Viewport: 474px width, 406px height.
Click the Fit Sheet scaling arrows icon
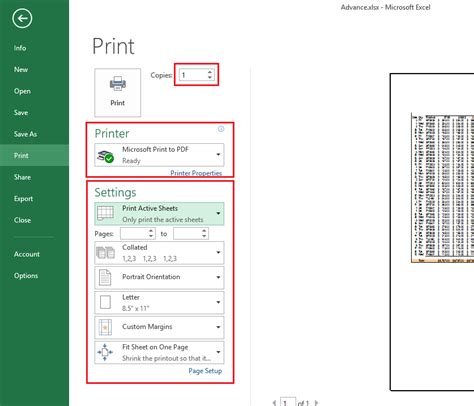click(x=105, y=352)
